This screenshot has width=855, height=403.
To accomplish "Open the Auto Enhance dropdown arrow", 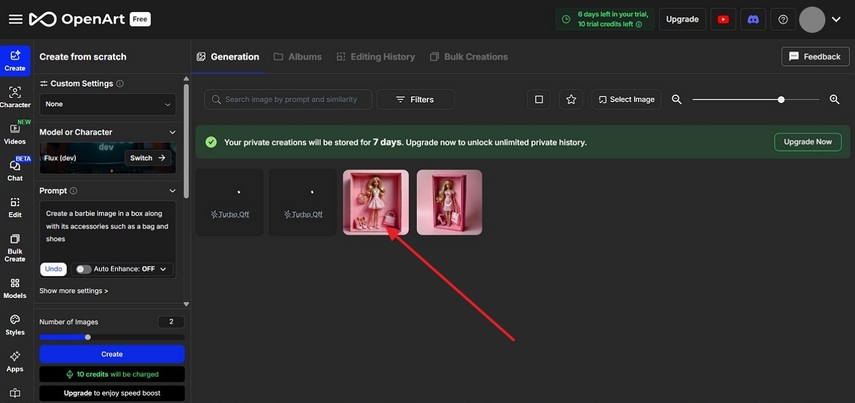I will (x=163, y=269).
